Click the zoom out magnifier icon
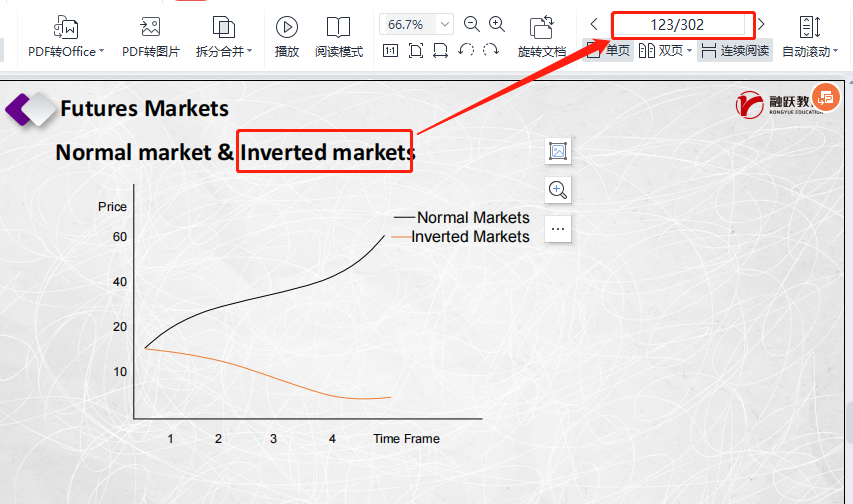853x504 pixels. coord(472,24)
